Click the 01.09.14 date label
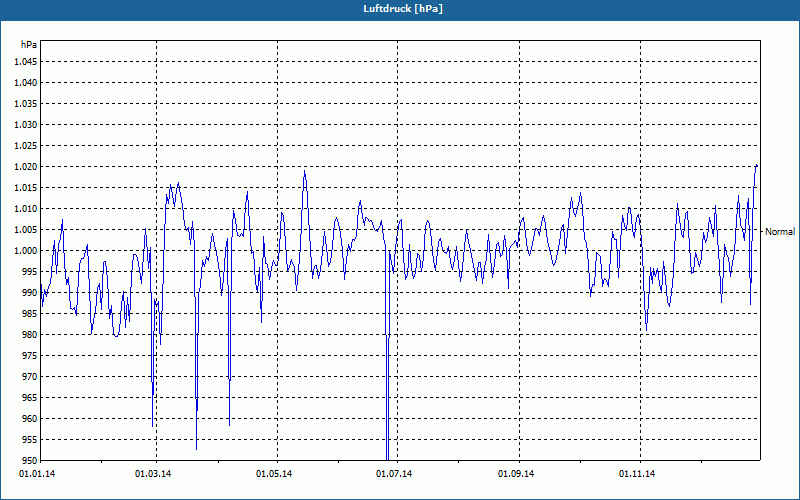Viewport: 800px width, 500px height. coord(516,474)
